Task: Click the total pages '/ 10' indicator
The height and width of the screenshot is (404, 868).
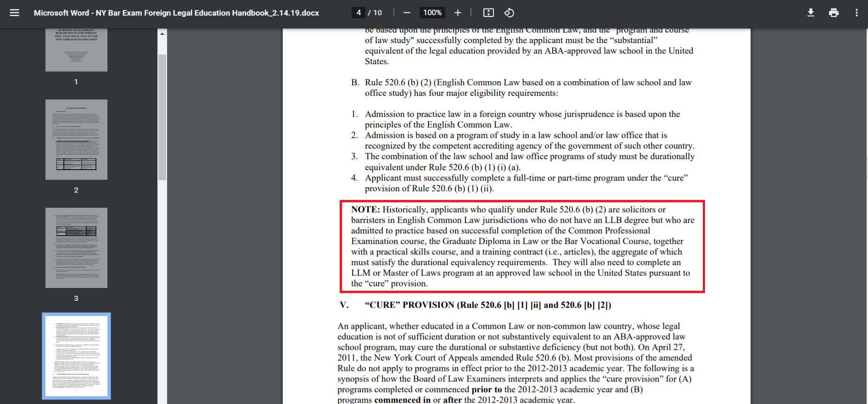Action: 375,13
